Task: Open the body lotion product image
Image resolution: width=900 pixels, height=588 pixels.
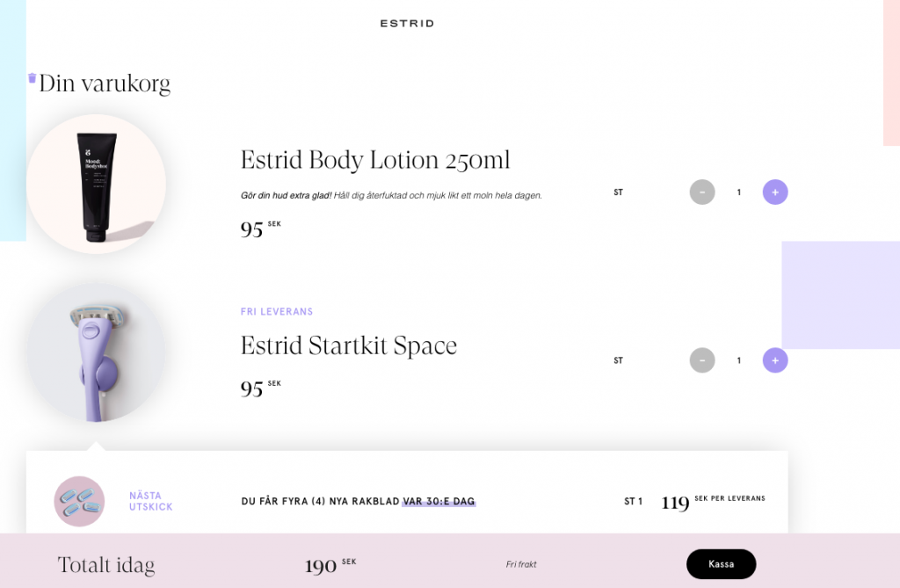Action: tap(96, 185)
